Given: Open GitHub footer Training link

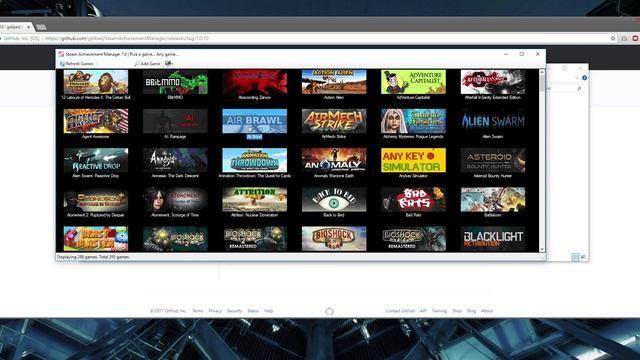Looking at the screenshot, I should [439, 311].
